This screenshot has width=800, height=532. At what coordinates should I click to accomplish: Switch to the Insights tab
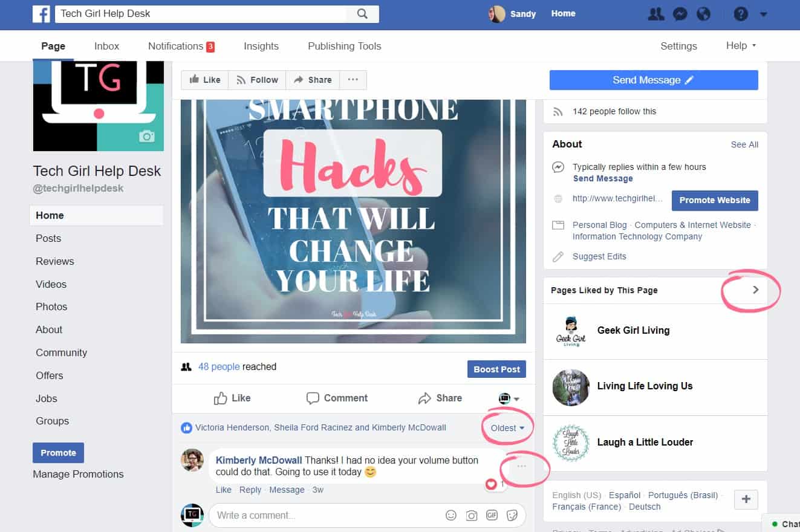point(261,46)
